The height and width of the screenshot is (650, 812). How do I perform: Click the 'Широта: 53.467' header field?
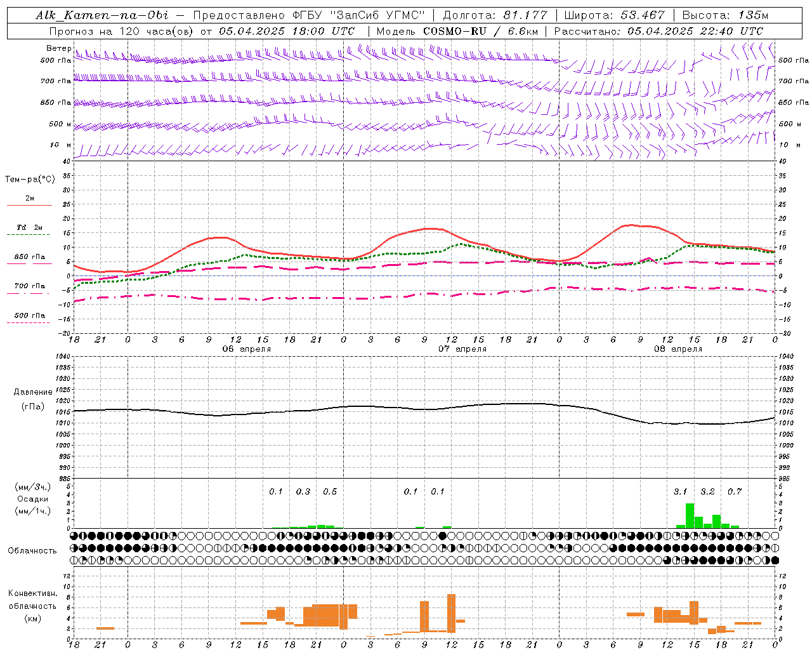coord(614,15)
